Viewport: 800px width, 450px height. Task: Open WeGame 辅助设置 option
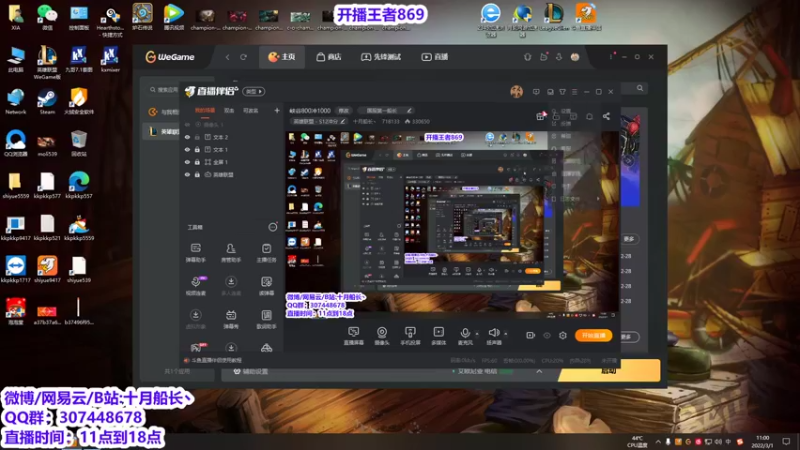pyautogui.click(x=251, y=371)
